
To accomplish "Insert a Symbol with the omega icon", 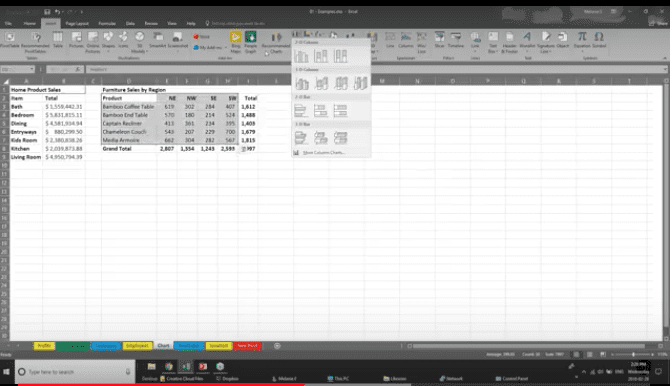I will [599, 40].
